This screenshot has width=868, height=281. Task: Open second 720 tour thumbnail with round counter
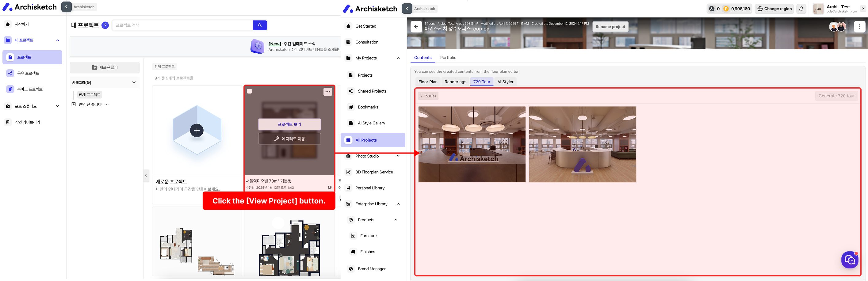pyautogui.click(x=583, y=144)
